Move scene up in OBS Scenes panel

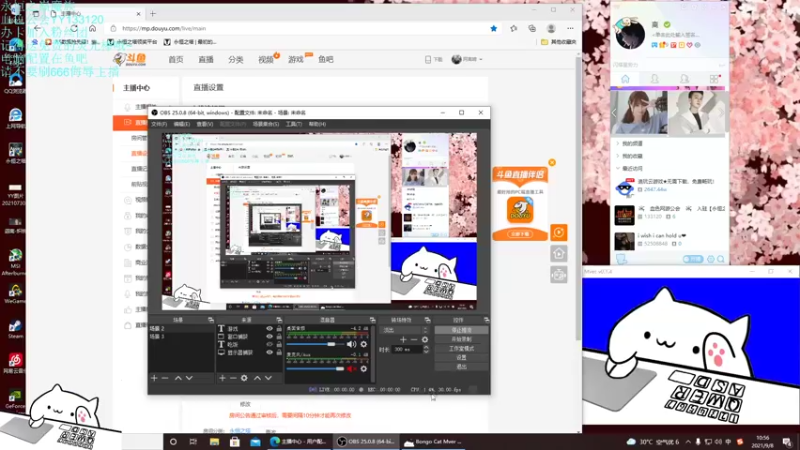point(178,378)
